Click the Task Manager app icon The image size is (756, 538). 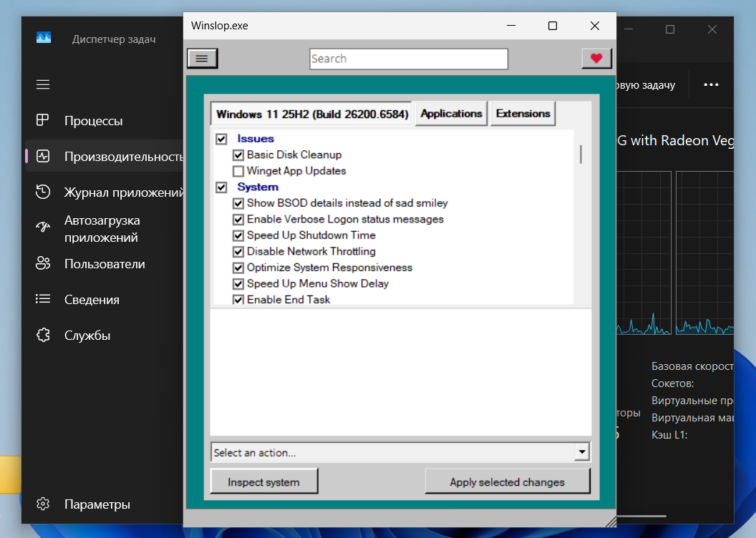pyautogui.click(x=44, y=38)
